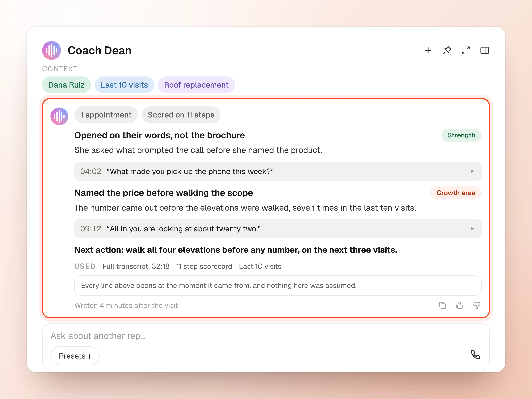Play the 09:12 transcript clip
Viewport: 532px width, 399px height.
pos(472,228)
